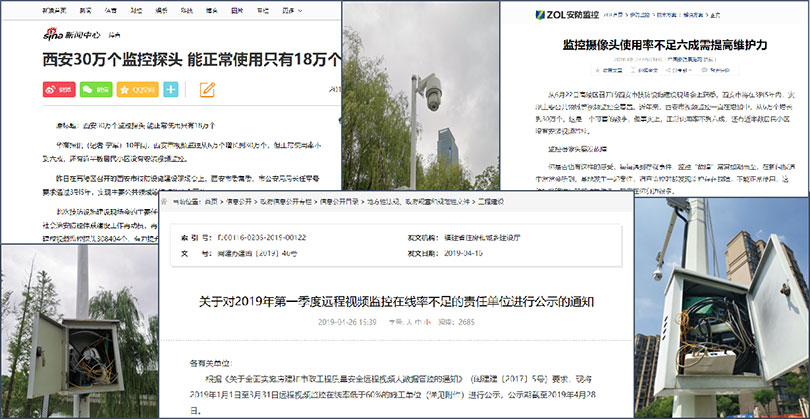Share via the yellow QQ Zone button
This screenshot has height=419, width=810.
pyautogui.click(x=135, y=89)
